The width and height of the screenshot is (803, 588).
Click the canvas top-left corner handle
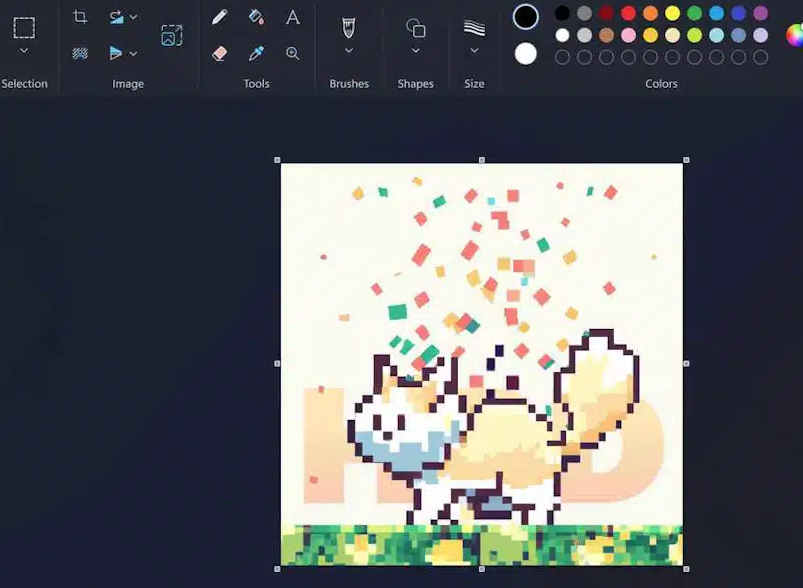tap(278, 160)
